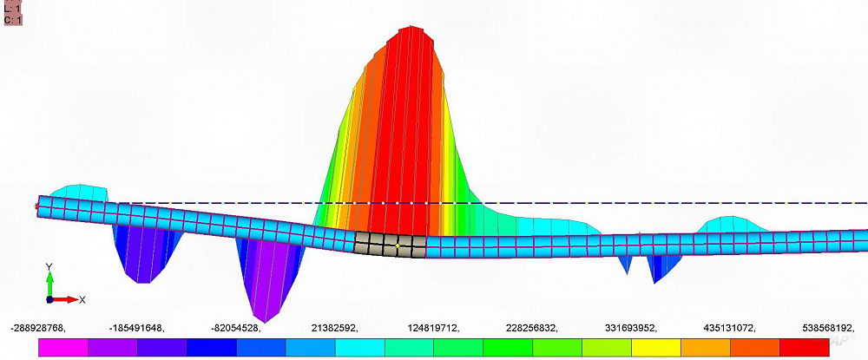
Task: Pick the cyan swatch in the color legend
Action: (359, 347)
